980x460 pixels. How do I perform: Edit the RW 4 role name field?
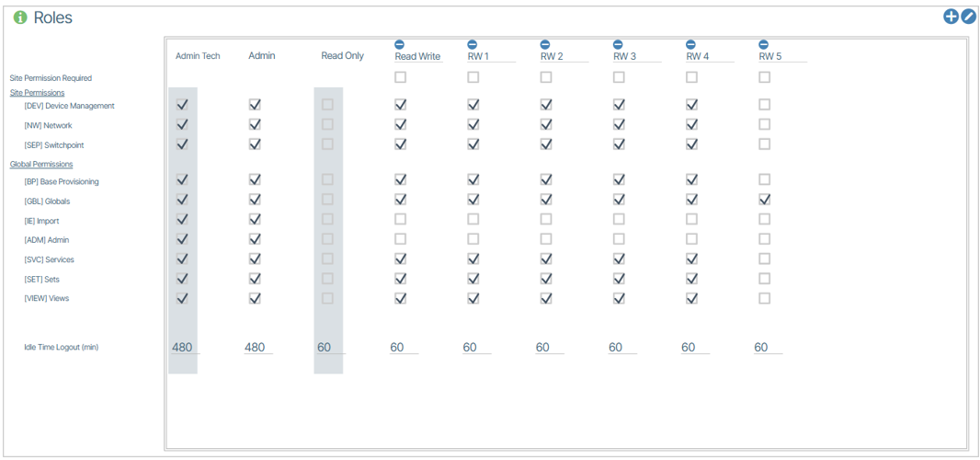(709, 56)
